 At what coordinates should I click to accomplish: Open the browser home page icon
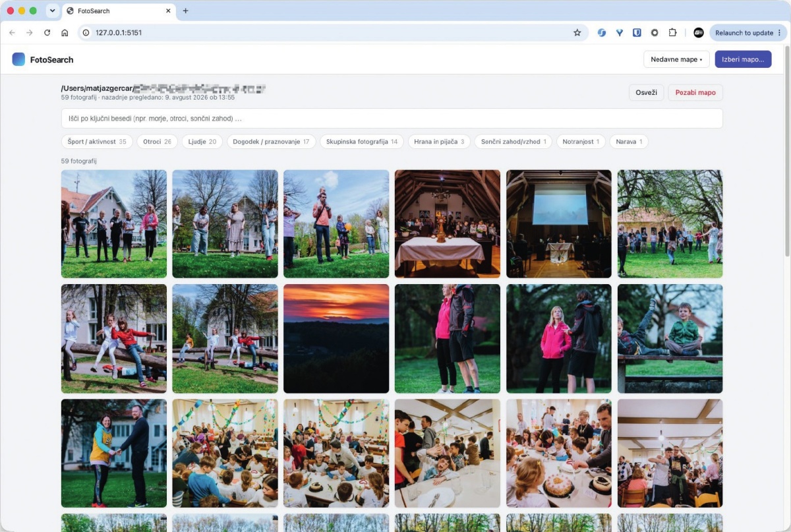pos(65,32)
